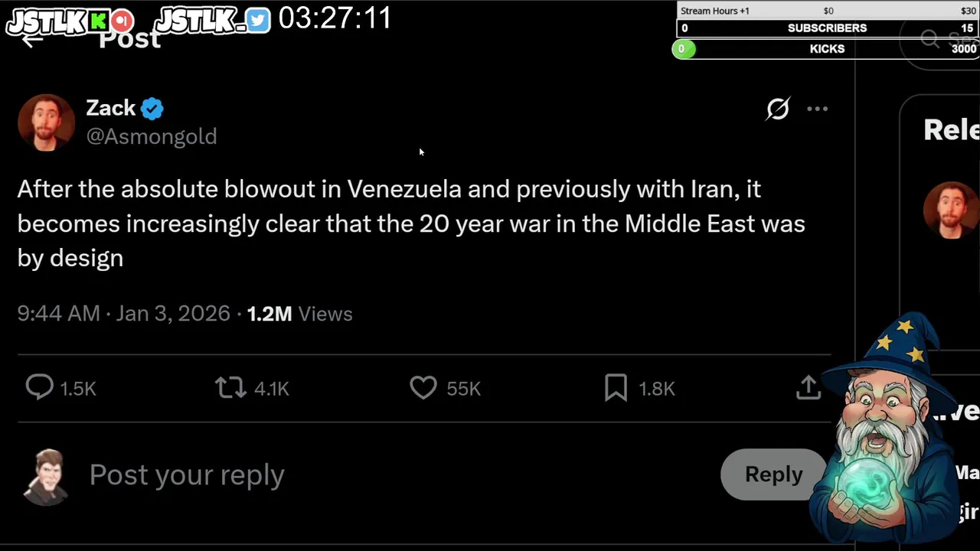The height and width of the screenshot is (551, 980).
Task: Go back using the arrow icon
Action: [x=31, y=40]
